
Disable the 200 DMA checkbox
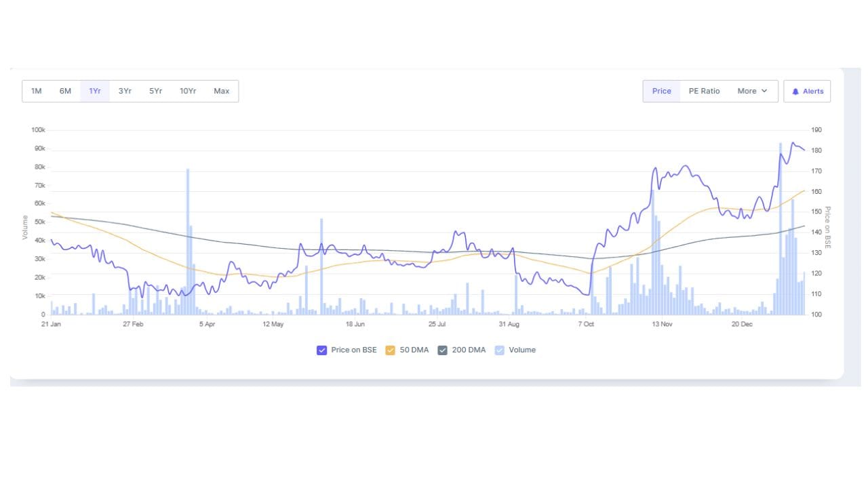[443, 350]
